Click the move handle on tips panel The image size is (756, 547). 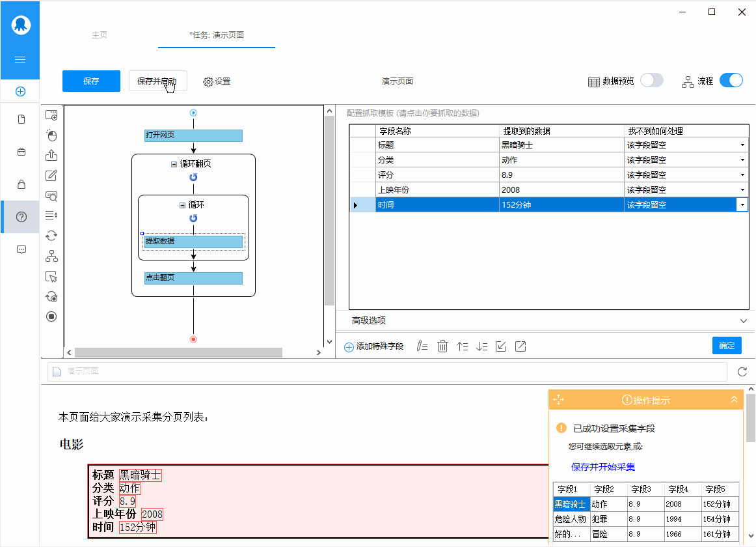click(558, 400)
